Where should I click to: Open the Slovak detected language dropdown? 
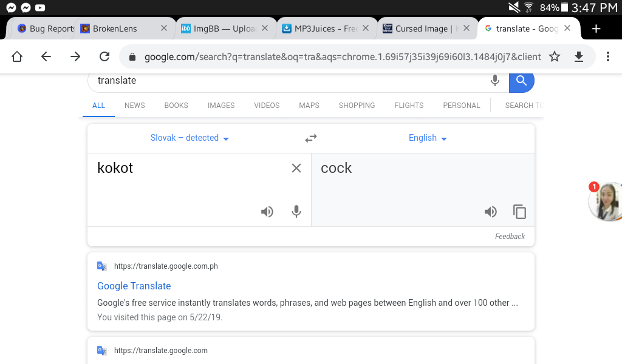pyautogui.click(x=190, y=138)
